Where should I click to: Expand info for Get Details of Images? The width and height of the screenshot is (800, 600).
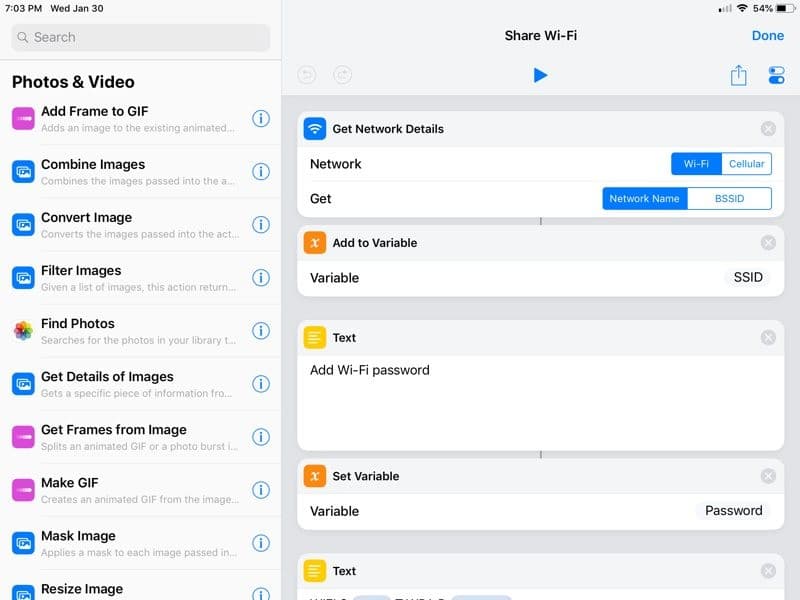(x=261, y=384)
